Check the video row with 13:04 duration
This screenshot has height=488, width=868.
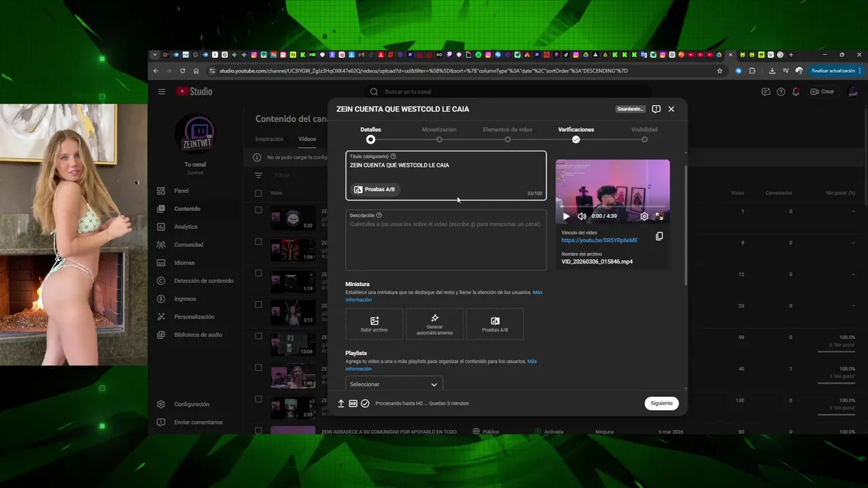(x=258, y=336)
